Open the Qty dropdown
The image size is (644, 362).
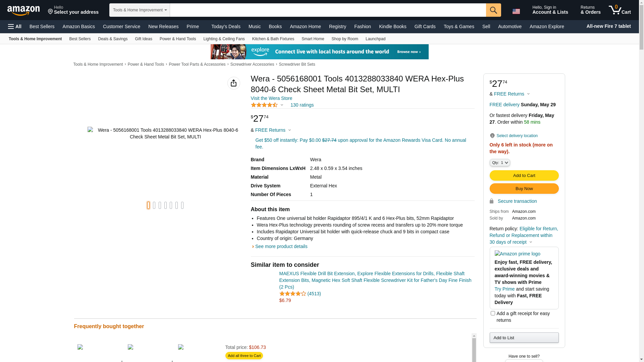coord(499,163)
